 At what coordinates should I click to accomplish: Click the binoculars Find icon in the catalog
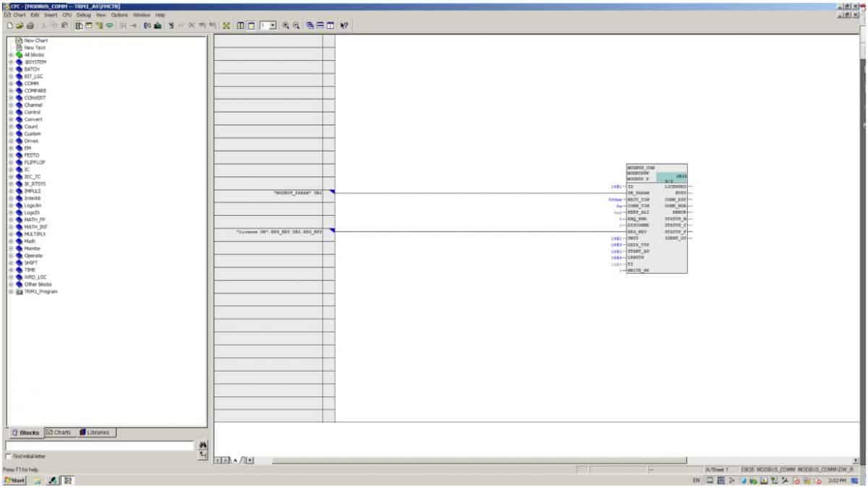click(x=203, y=445)
